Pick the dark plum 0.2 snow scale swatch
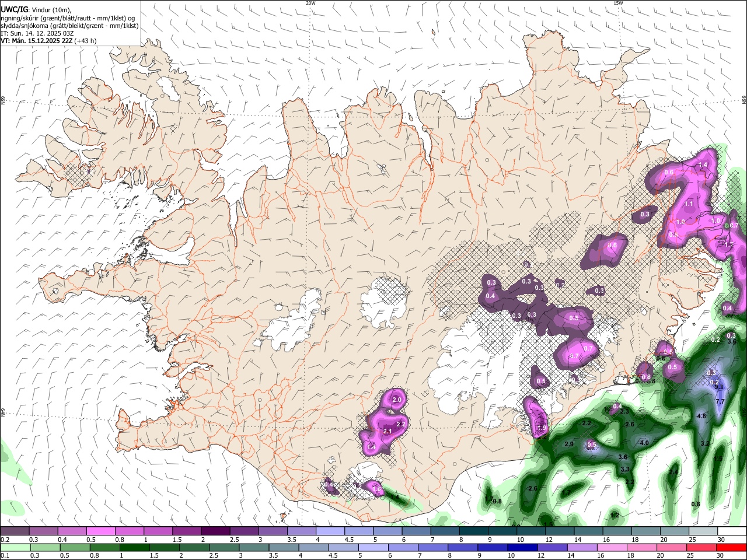The width and height of the screenshot is (747, 560). 15,531
